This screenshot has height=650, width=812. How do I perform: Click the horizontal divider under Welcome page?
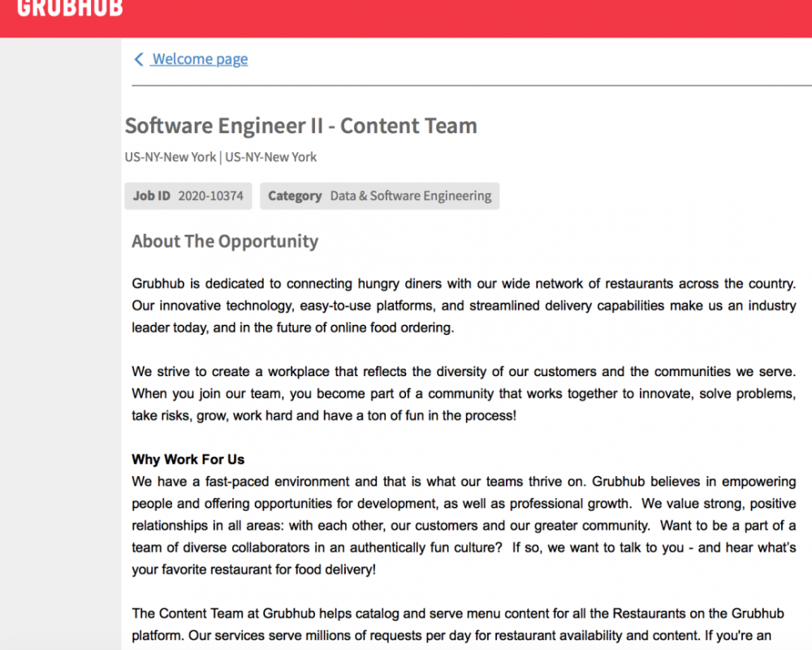click(x=471, y=85)
